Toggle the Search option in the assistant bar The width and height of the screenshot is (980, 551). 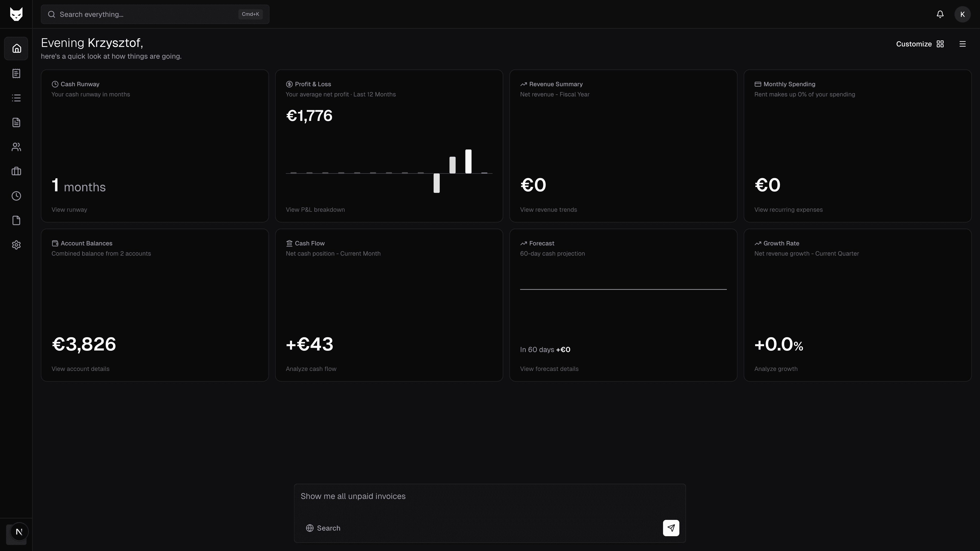pyautogui.click(x=323, y=528)
